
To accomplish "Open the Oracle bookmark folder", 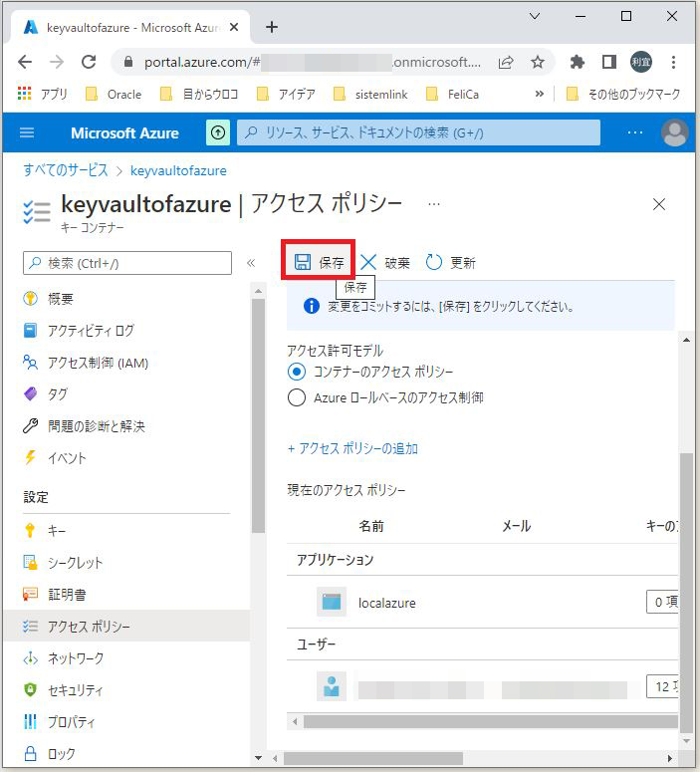I will [114, 94].
